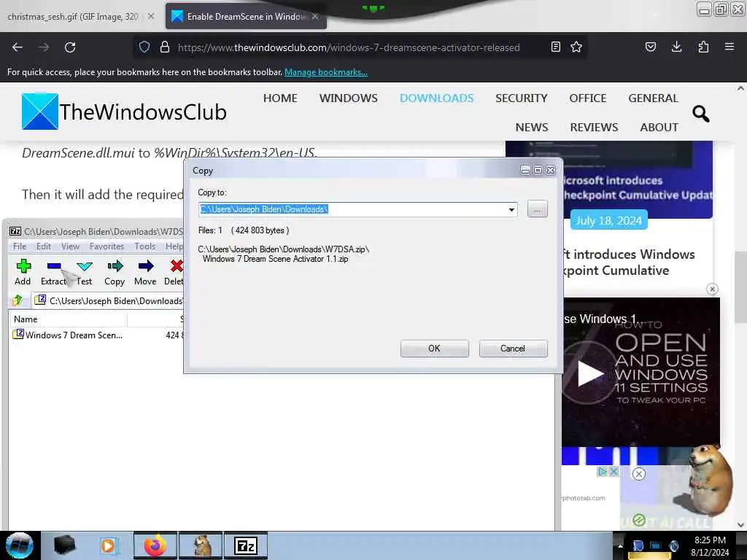The height and width of the screenshot is (560, 747).
Task: Open the media player taskbar icon
Action: (109, 545)
